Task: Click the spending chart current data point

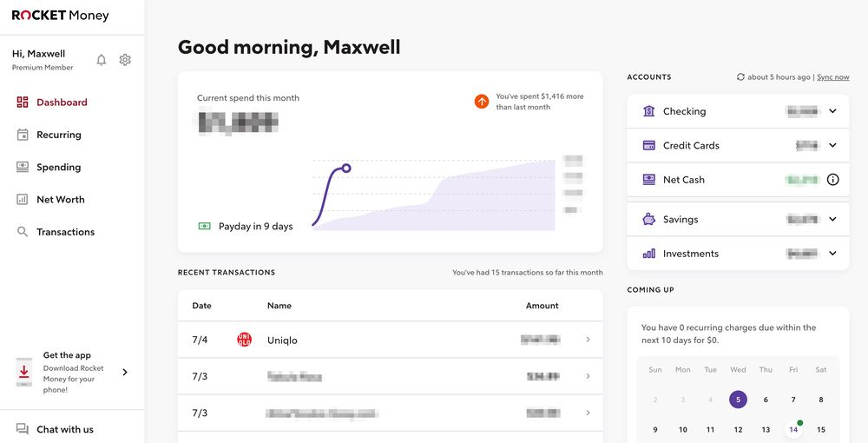Action: 346,168
